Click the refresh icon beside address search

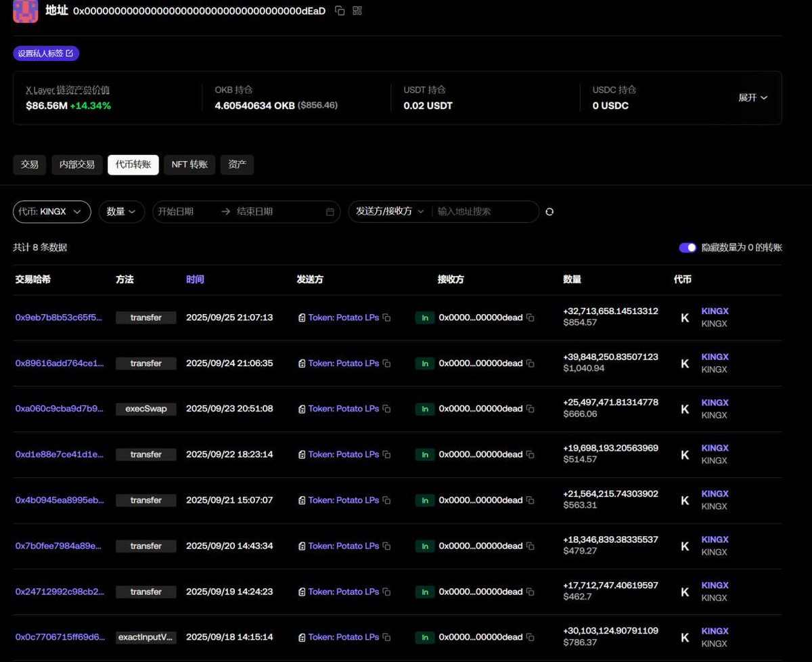click(x=549, y=212)
